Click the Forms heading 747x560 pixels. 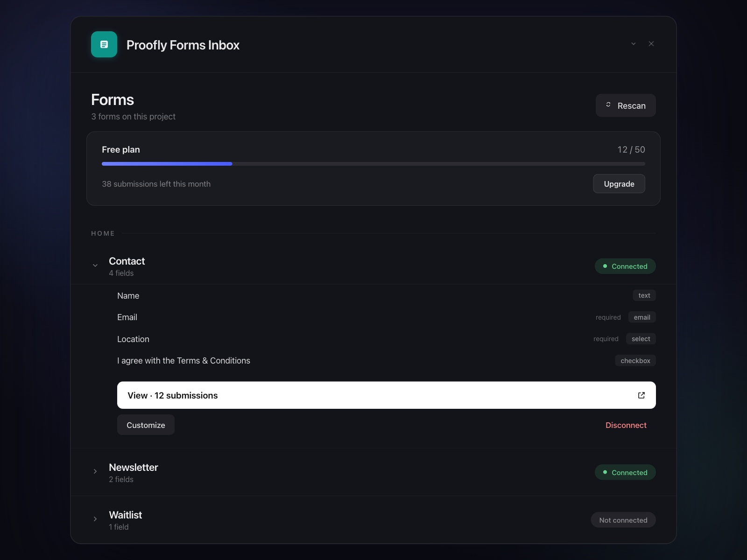click(112, 99)
